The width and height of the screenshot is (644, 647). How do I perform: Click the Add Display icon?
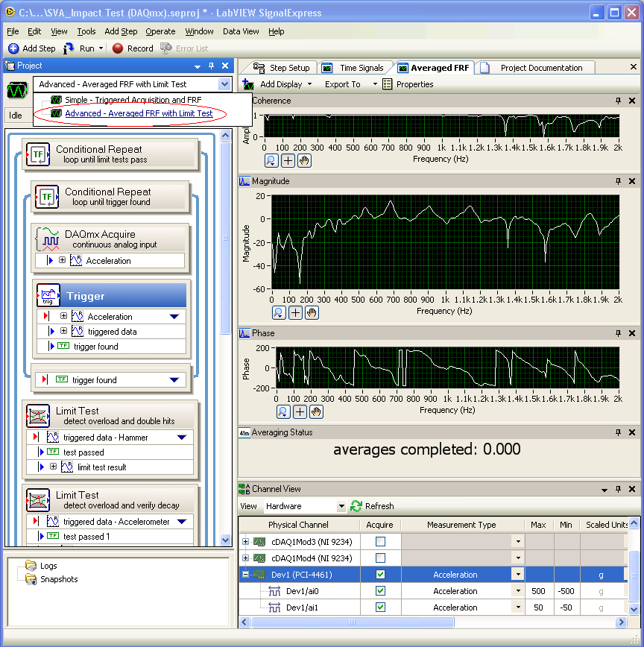(x=248, y=84)
